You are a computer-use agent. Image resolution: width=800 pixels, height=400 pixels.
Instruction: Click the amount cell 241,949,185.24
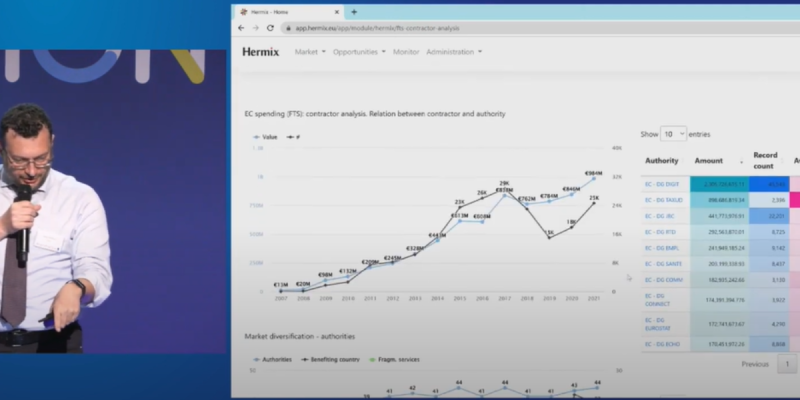coord(719,248)
